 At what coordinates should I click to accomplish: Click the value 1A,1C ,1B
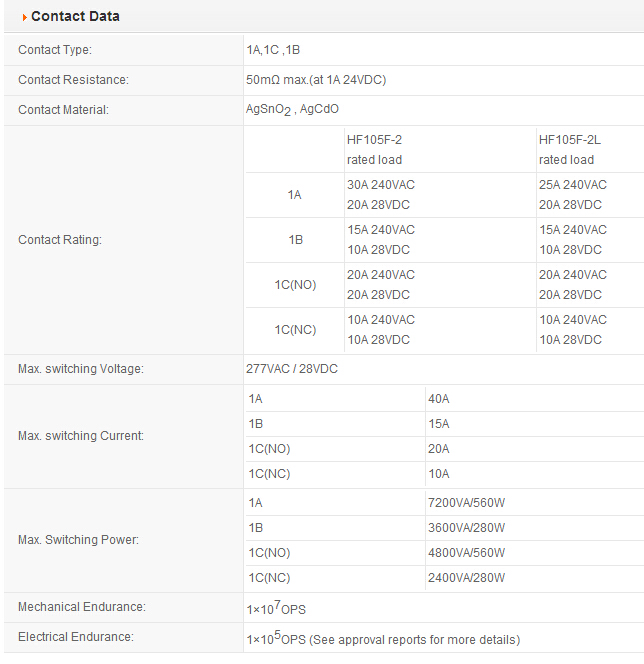pos(273,50)
